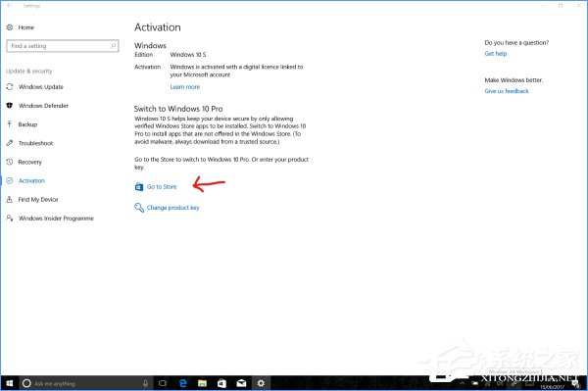This screenshot has width=588, height=391.
Task: Click the Find a setting search box
Action: tap(63, 46)
